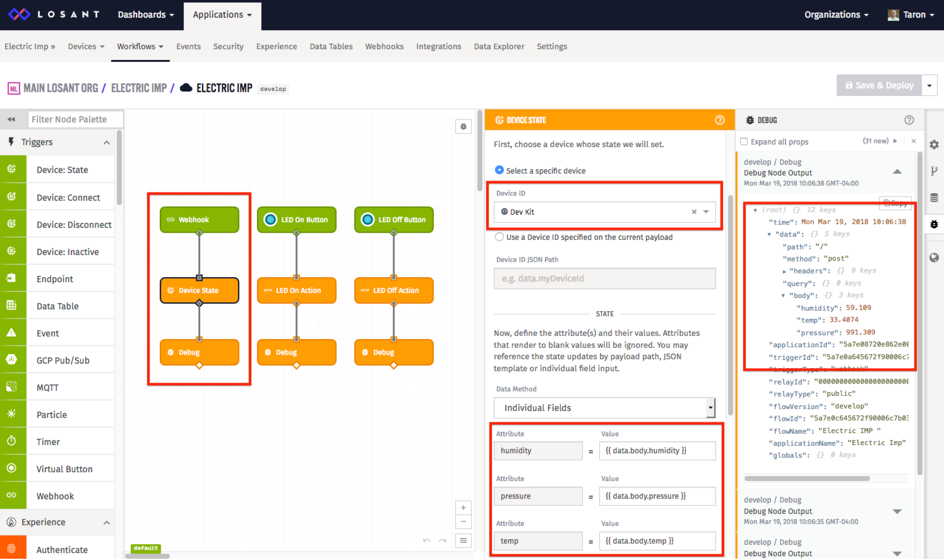Image resolution: width=944 pixels, height=560 pixels.
Task: Click the Losant logo icon
Action: pos(19,15)
